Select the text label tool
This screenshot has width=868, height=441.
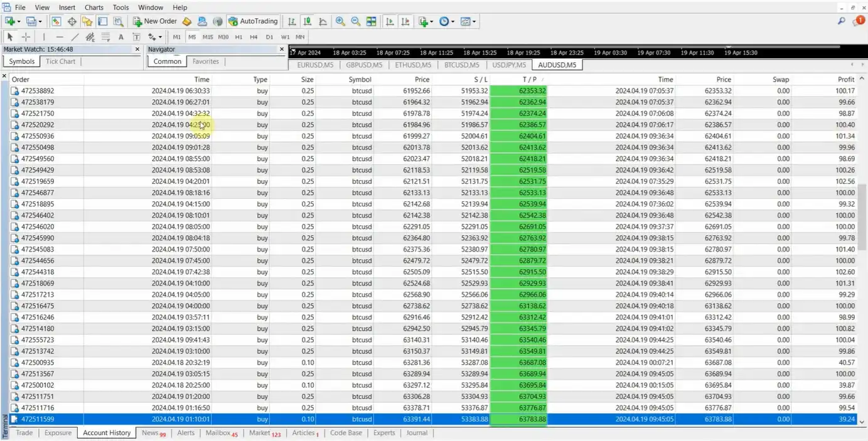coord(136,37)
